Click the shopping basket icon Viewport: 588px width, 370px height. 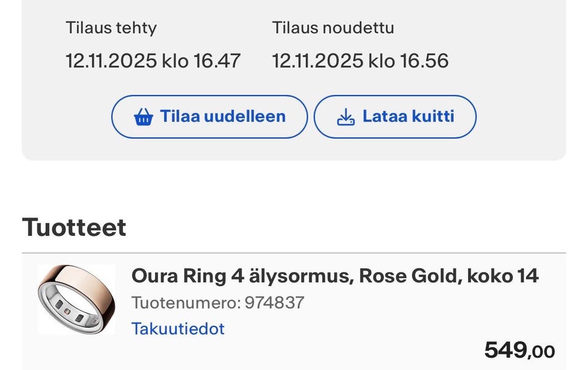[143, 116]
